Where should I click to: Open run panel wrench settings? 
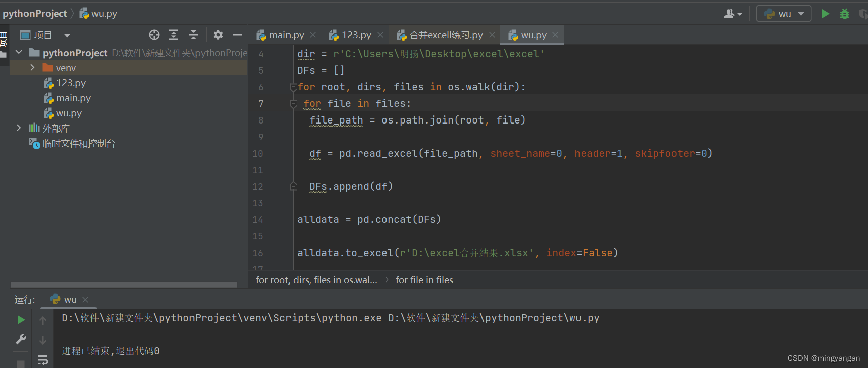tap(21, 339)
